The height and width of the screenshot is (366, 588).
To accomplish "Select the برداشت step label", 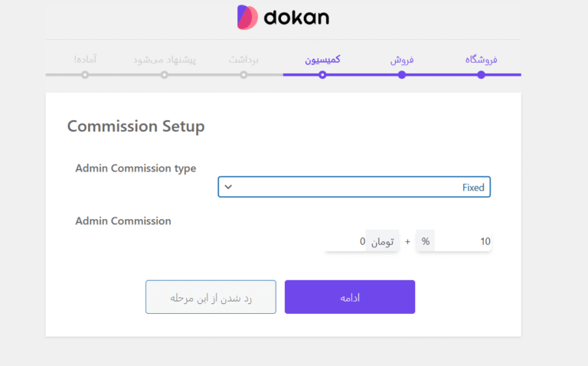I will pyautogui.click(x=243, y=60).
